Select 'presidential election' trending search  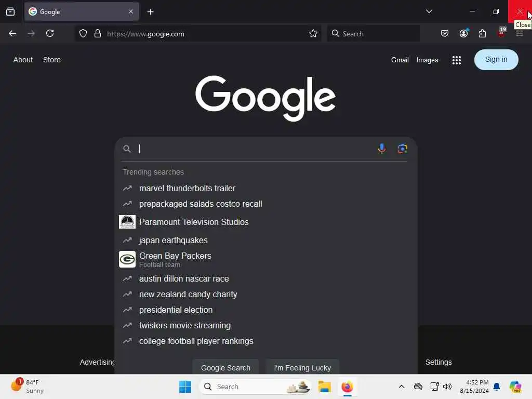tap(266, 310)
